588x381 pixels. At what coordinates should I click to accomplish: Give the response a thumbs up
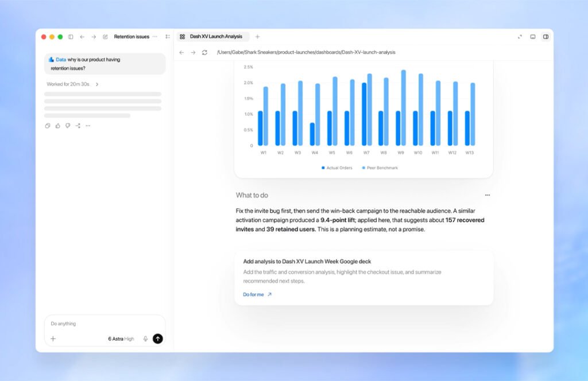(58, 126)
